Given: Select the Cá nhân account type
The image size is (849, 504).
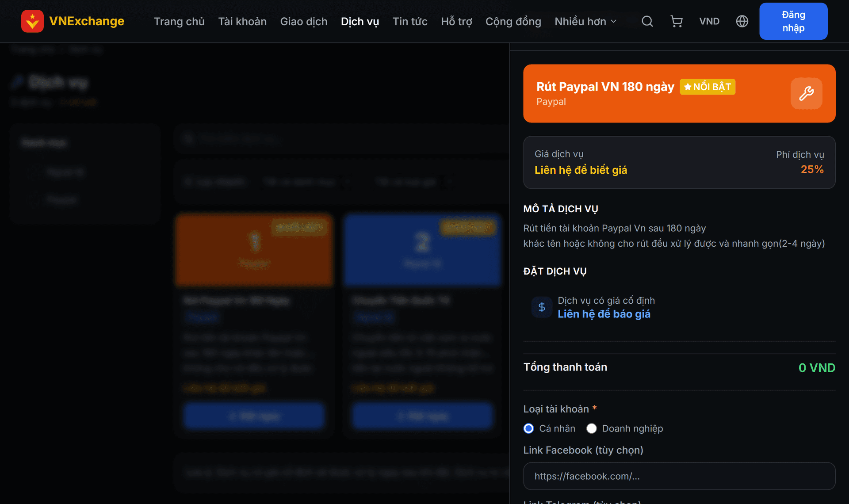Looking at the screenshot, I should point(528,428).
